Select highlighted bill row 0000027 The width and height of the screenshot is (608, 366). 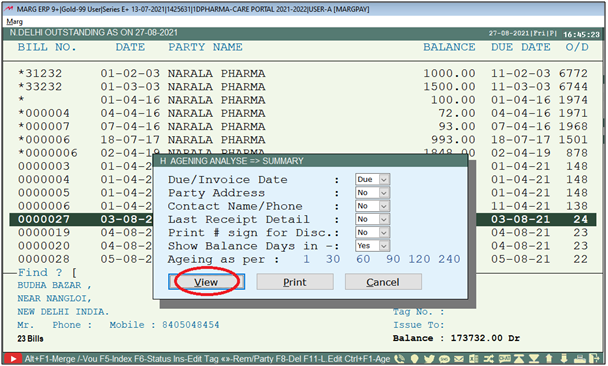click(302, 219)
